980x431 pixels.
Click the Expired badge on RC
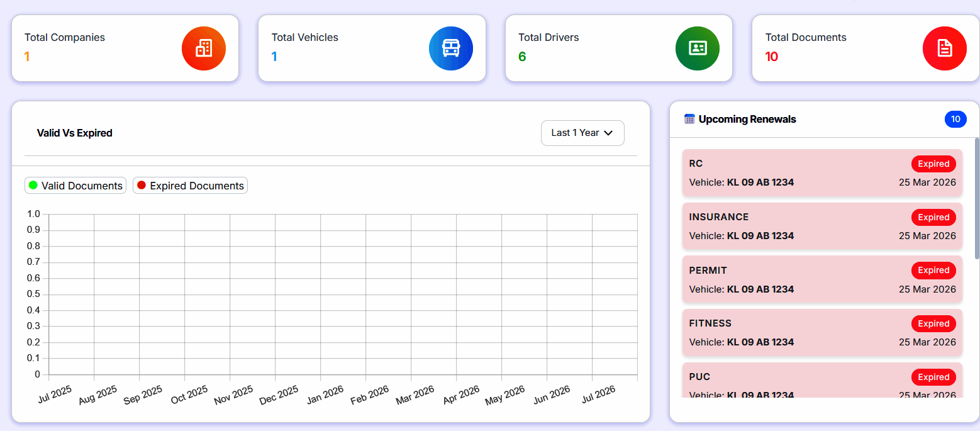(x=933, y=164)
